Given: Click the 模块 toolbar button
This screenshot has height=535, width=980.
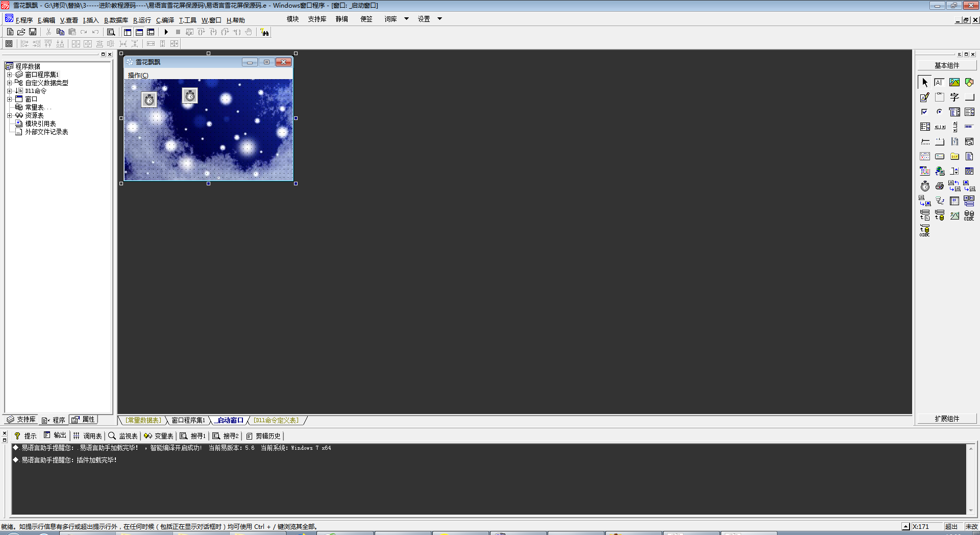Looking at the screenshot, I should pyautogui.click(x=292, y=19).
